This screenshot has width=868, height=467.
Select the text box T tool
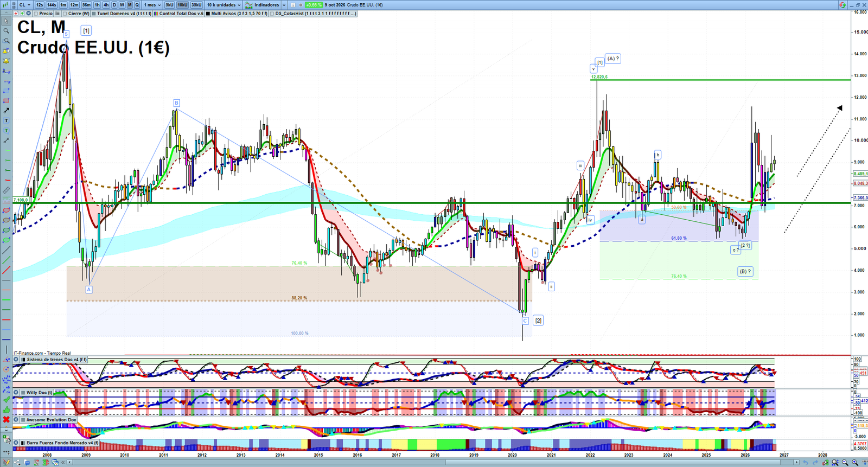point(6,120)
